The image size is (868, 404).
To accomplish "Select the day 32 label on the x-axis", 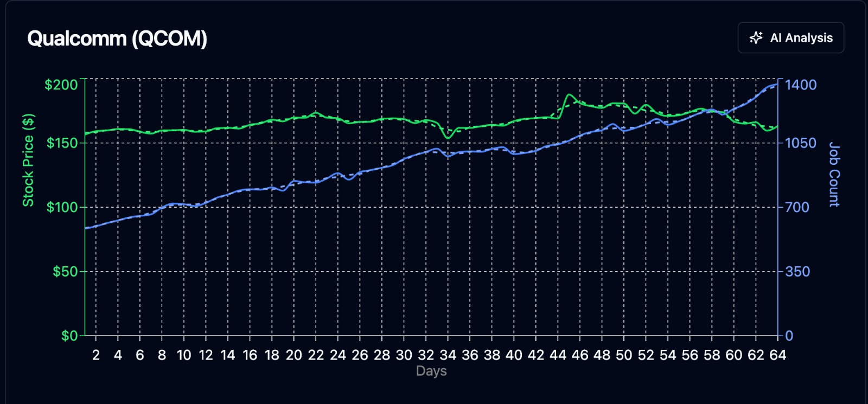I will [x=426, y=355].
